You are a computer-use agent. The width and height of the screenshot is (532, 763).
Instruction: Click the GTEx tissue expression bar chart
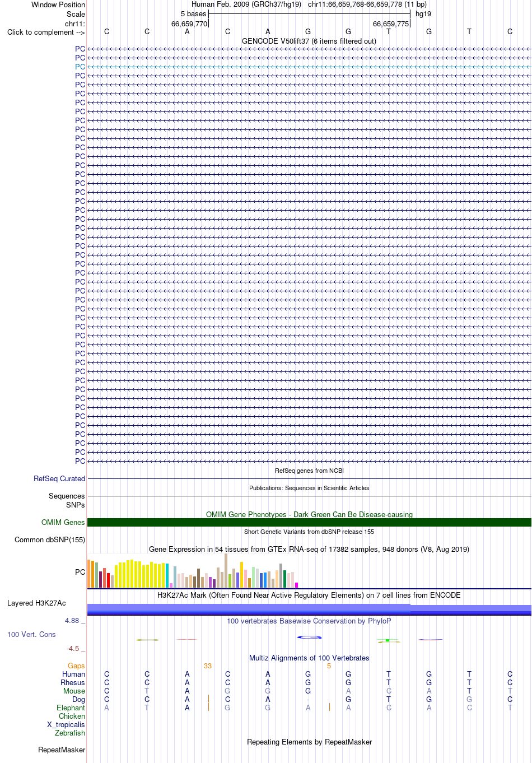click(x=193, y=571)
